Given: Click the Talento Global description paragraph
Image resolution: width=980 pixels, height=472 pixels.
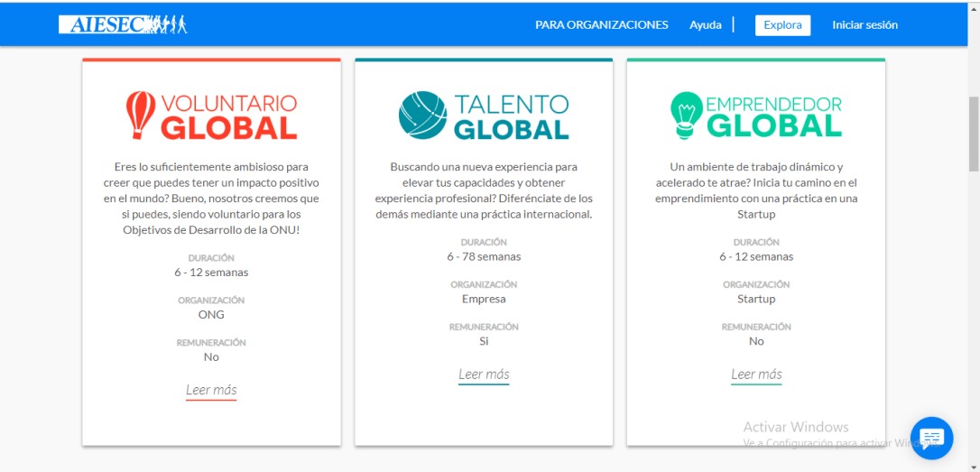Looking at the screenshot, I should 484,190.
